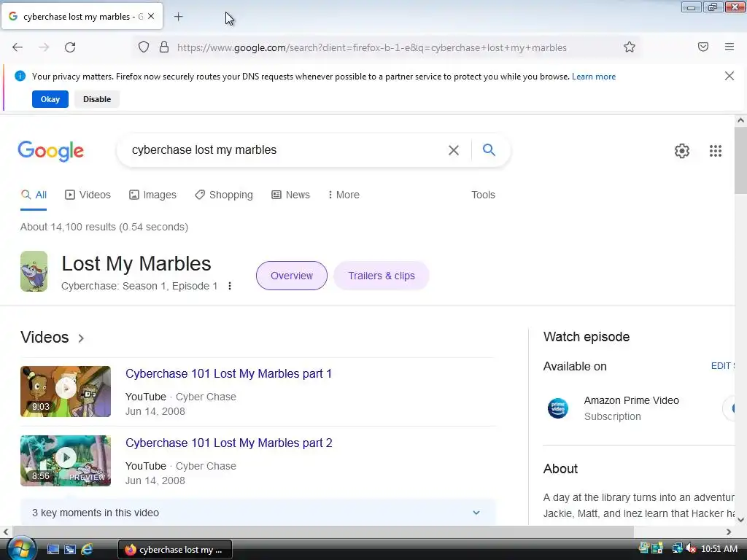Click the horizontal scrollbar right arrow
This screenshot has height=560, width=747.
coord(729,532)
